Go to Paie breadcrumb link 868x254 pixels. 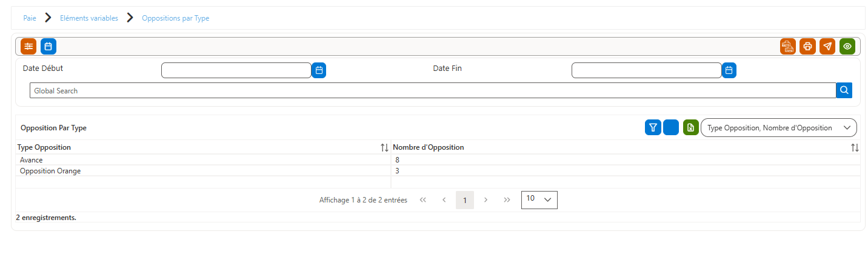(30, 18)
